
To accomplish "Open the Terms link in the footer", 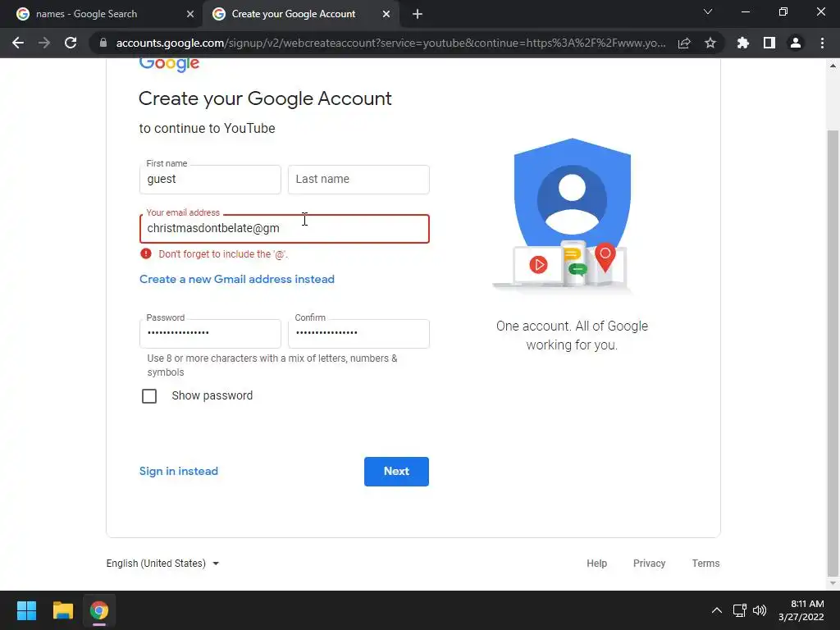I will click(x=705, y=563).
